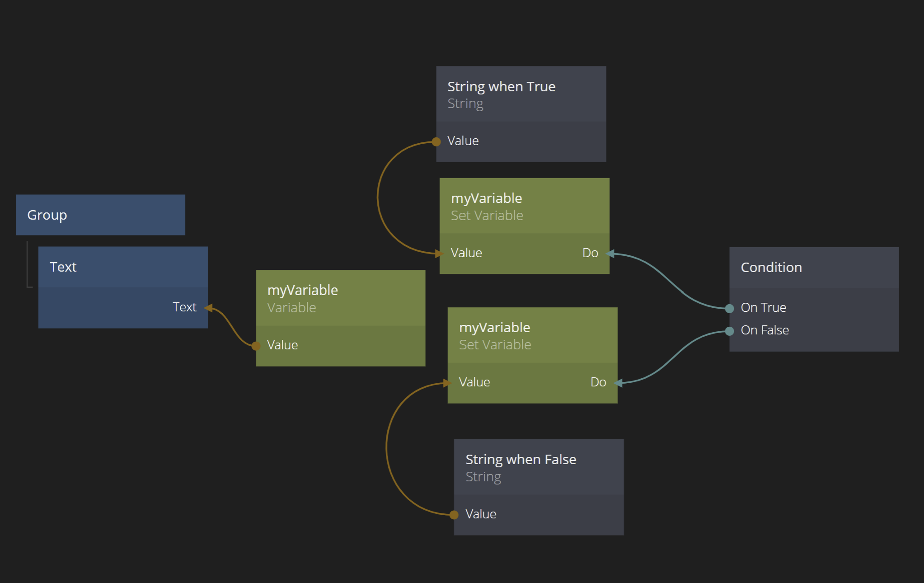The width and height of the screenshot is (924, 583).
Task: Click the On False label
Action: click(x=765, y=330)
